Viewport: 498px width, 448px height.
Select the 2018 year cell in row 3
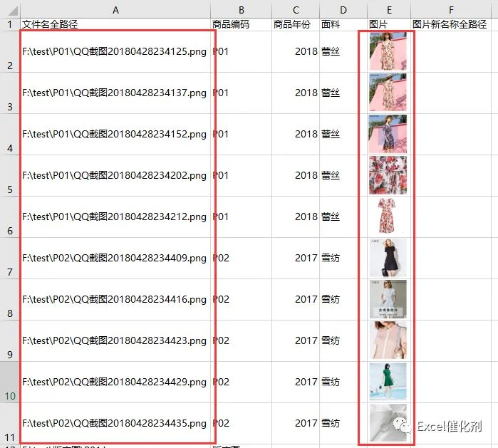296,93
